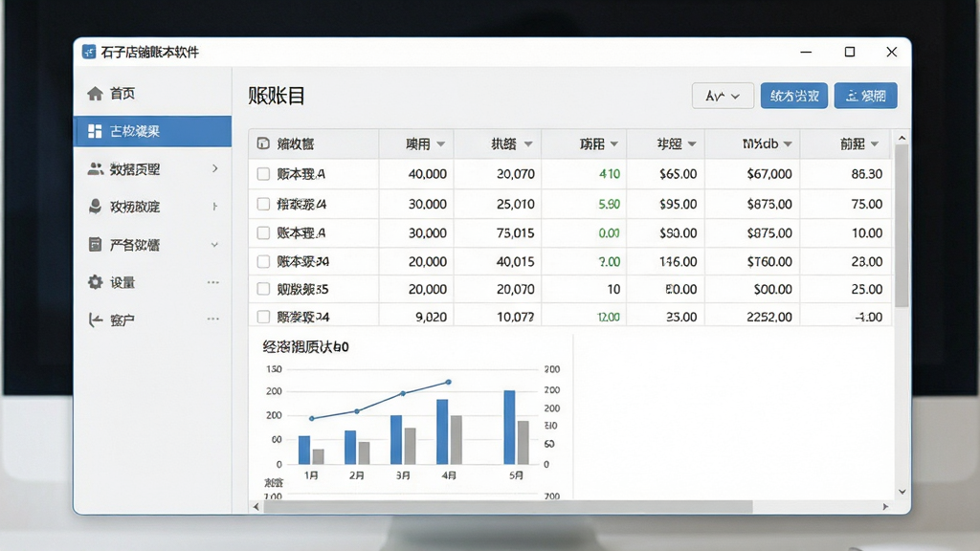Click the single-person icon in the sidebar
This screenshot has width=980, height=551.
click(x=95, y=207)
